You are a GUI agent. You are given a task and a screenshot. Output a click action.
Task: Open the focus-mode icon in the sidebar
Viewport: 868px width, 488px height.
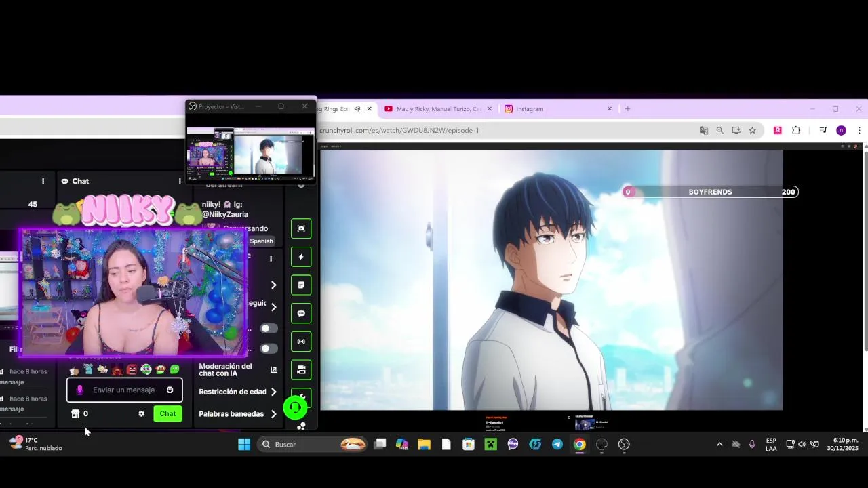[x=301, y=228]
